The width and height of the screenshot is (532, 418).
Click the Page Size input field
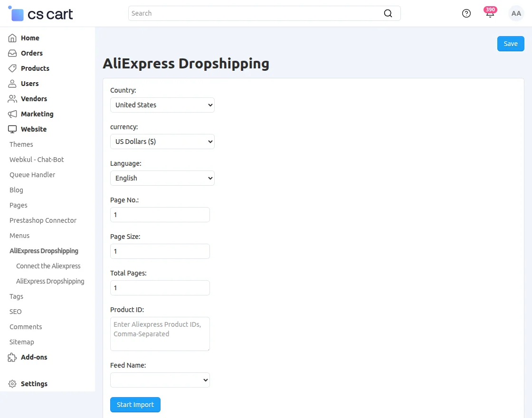160,251
